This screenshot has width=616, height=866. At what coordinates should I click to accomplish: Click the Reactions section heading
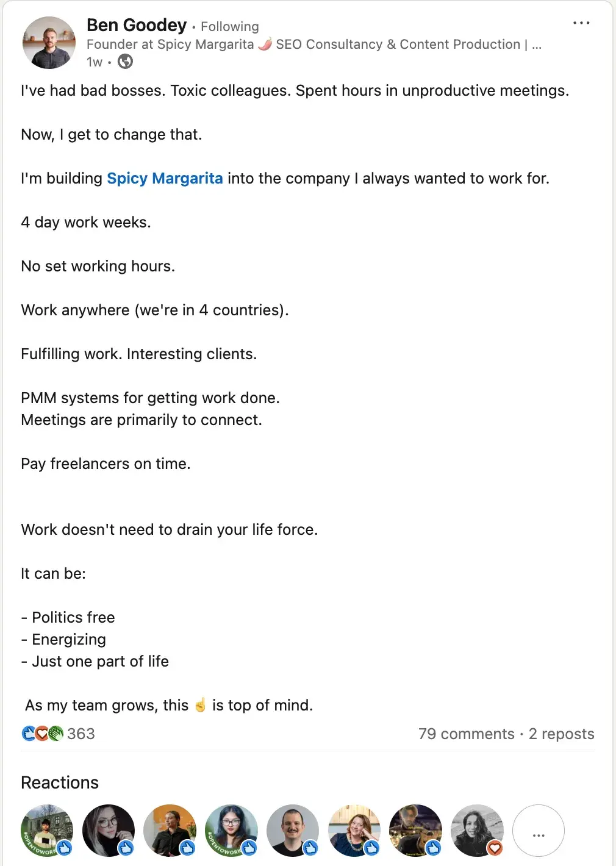[60, 782]
